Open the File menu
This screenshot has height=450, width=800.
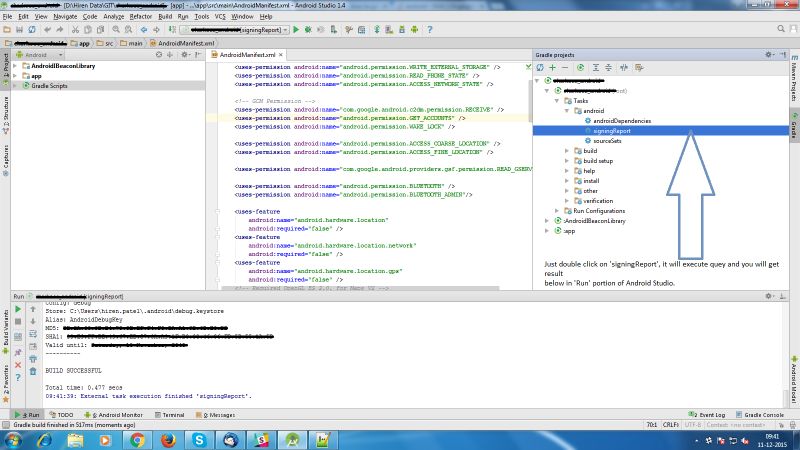7,17
